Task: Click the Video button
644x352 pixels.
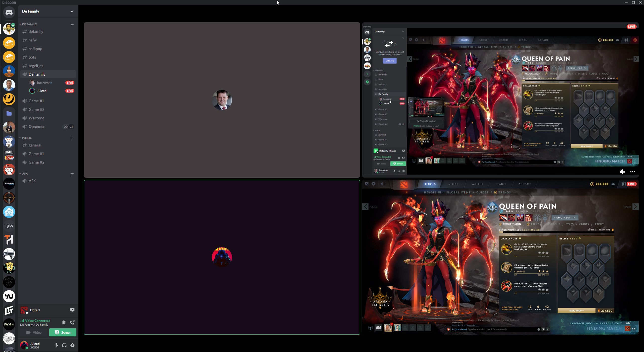Action: pyautogui.click(x=34, y=332)
